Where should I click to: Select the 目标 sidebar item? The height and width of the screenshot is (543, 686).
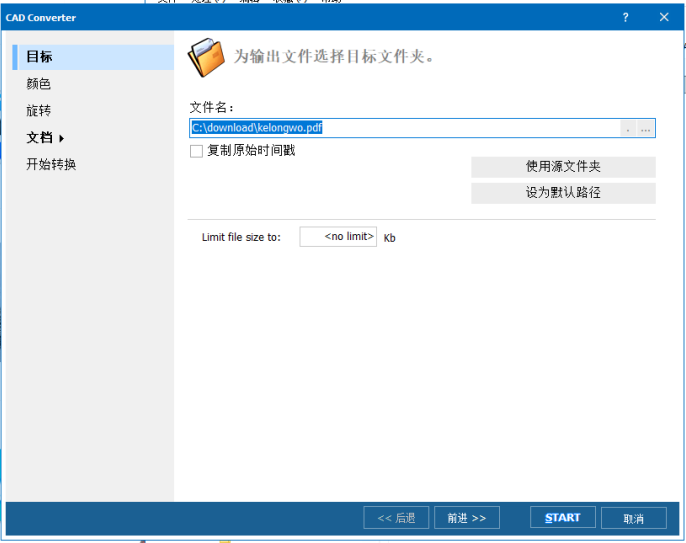(93, 57)
